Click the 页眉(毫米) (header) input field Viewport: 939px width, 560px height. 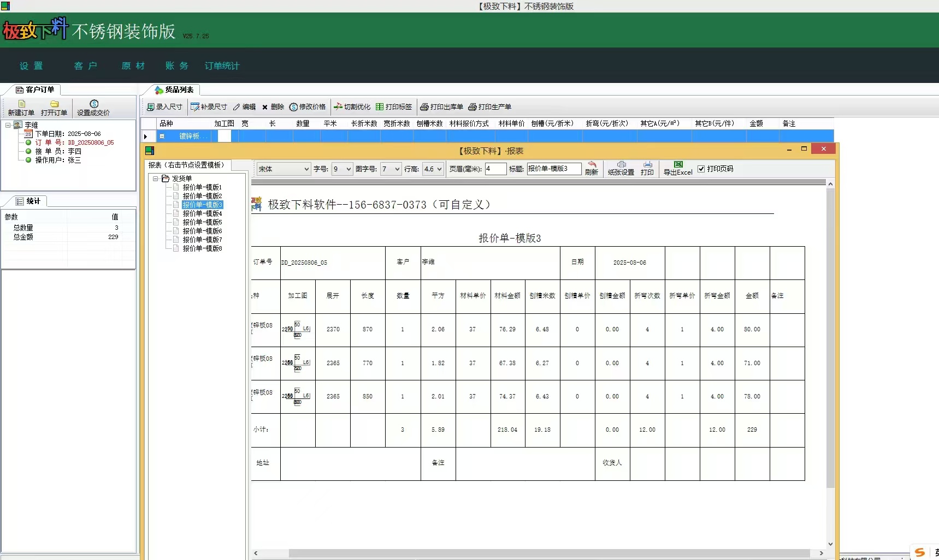pyautogui.click(x=495, y=169)
